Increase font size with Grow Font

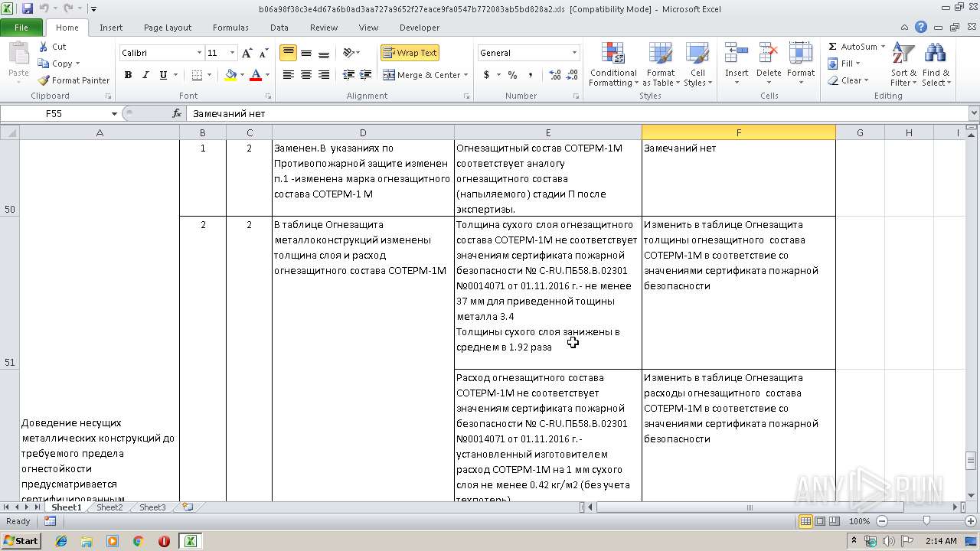(x=247, y=53)
